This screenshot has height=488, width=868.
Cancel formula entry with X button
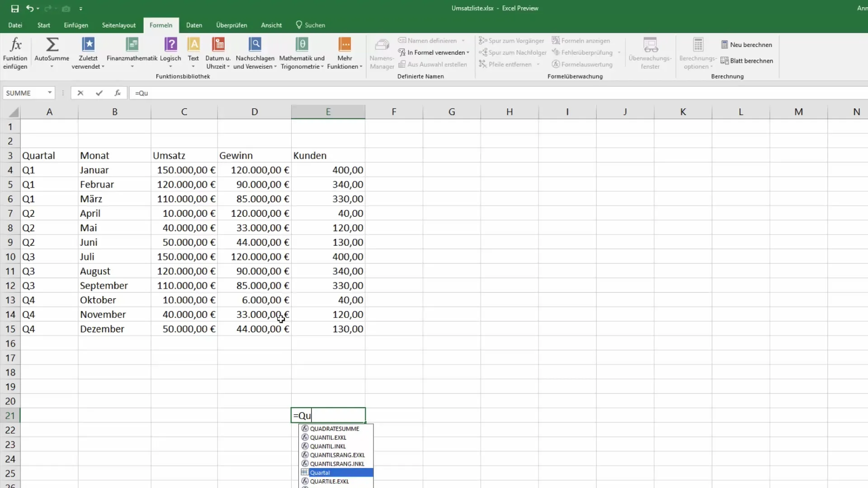coord(80,93)
